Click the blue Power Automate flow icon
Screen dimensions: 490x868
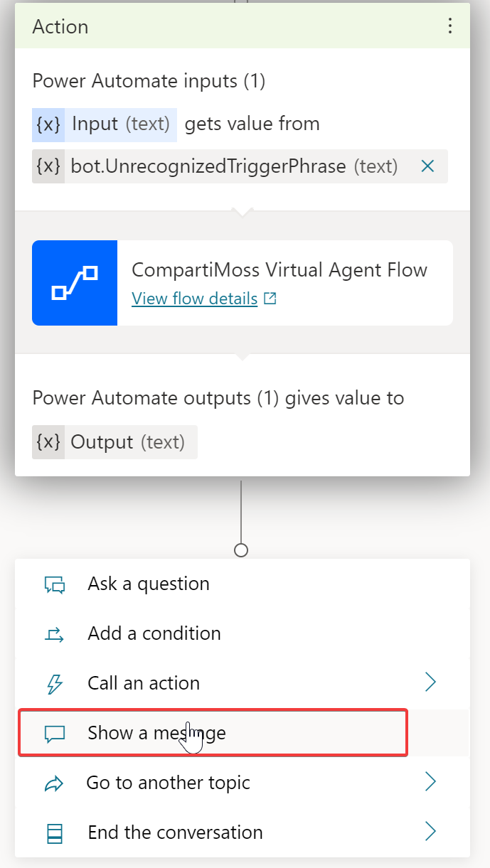pyautogui.click(x=75, y=283)
